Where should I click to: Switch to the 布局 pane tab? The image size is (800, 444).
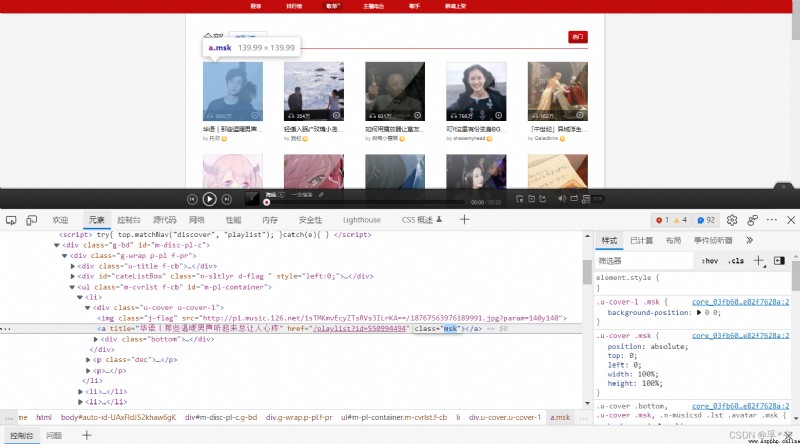pos(673,240)
